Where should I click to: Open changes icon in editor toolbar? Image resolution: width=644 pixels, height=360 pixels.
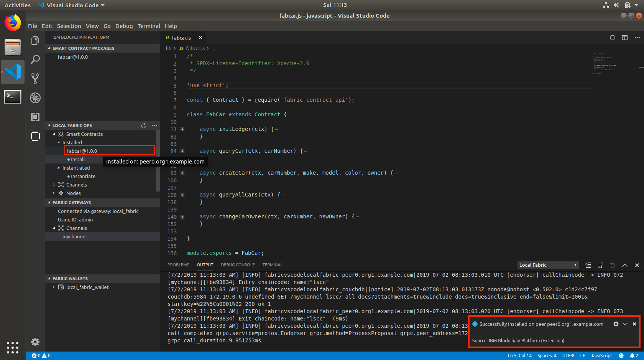point(613,38)
